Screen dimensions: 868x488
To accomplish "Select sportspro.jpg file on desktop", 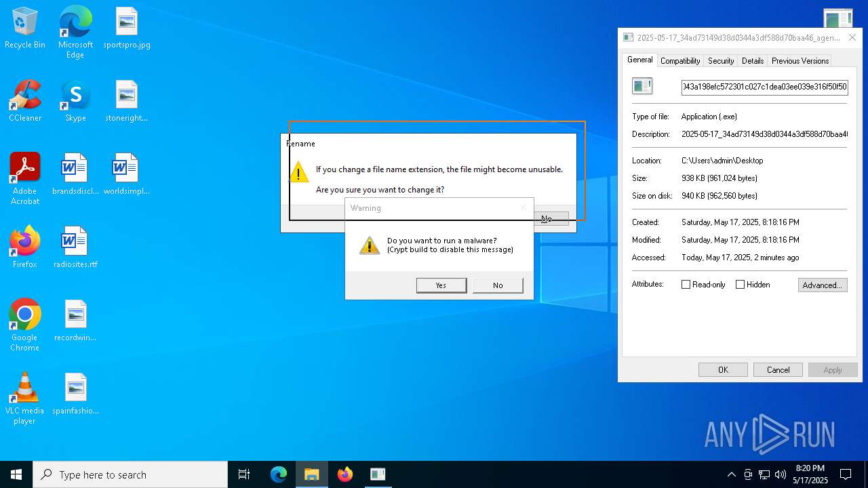I will pos(127,28).
